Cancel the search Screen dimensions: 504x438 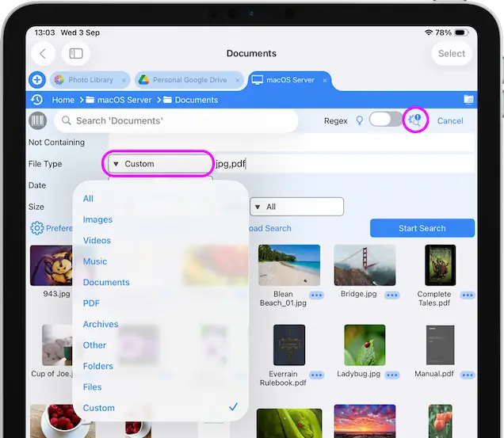tap(450, 120)
